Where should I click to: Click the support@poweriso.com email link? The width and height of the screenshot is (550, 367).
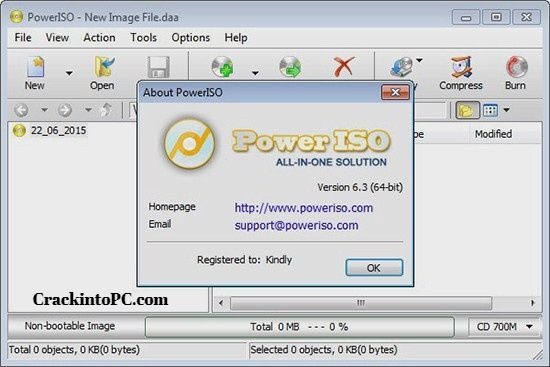pyautogui.click(x=296, y=225)
